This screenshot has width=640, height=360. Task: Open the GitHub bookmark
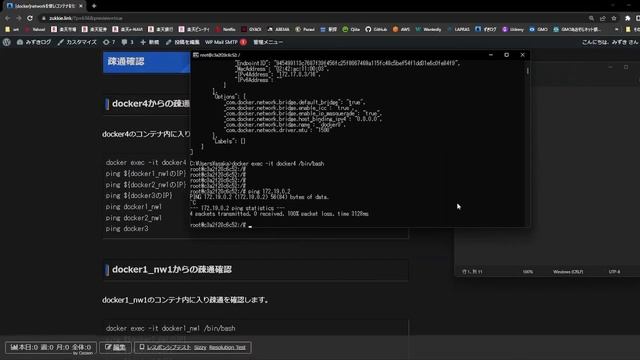coord(376,29)
